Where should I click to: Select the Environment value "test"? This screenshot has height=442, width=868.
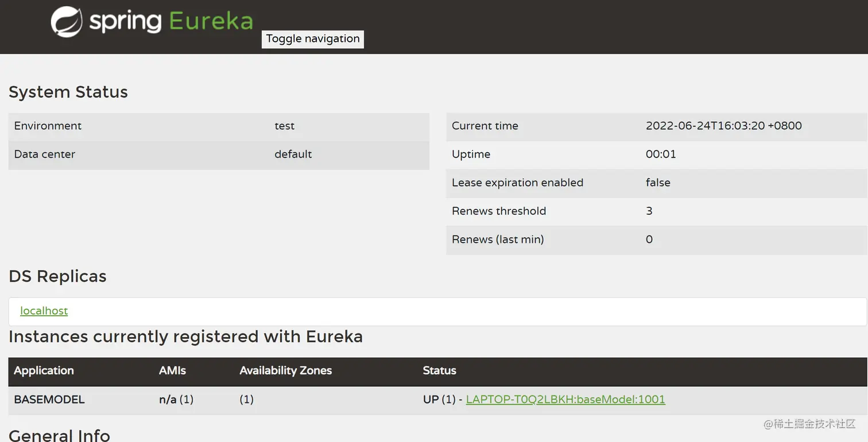click(284, 126)
